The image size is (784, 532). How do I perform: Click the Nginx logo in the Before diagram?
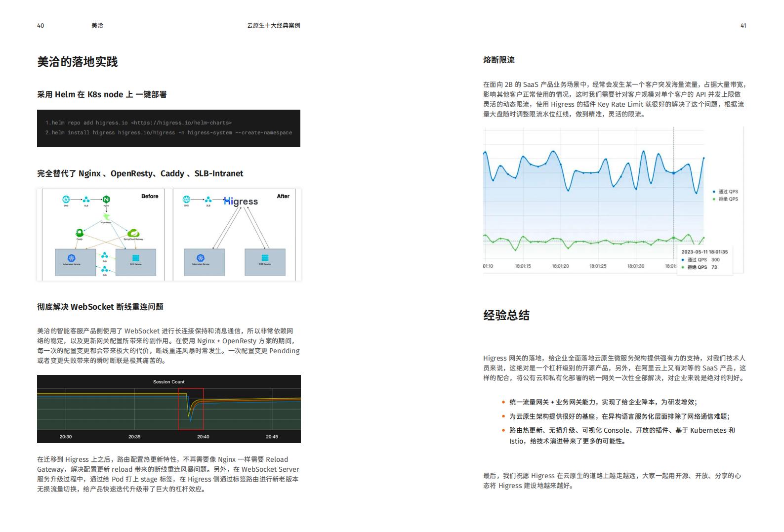click(x=106, y=200)
